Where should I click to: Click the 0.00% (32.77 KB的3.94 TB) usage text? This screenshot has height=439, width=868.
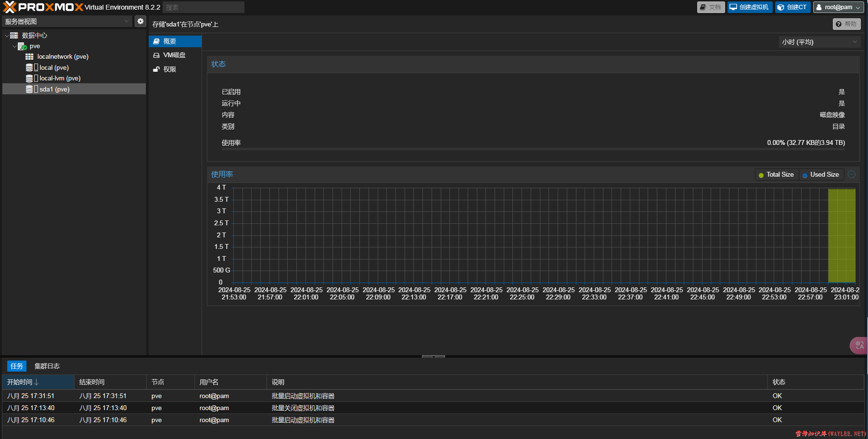click(x=806, y=143)
